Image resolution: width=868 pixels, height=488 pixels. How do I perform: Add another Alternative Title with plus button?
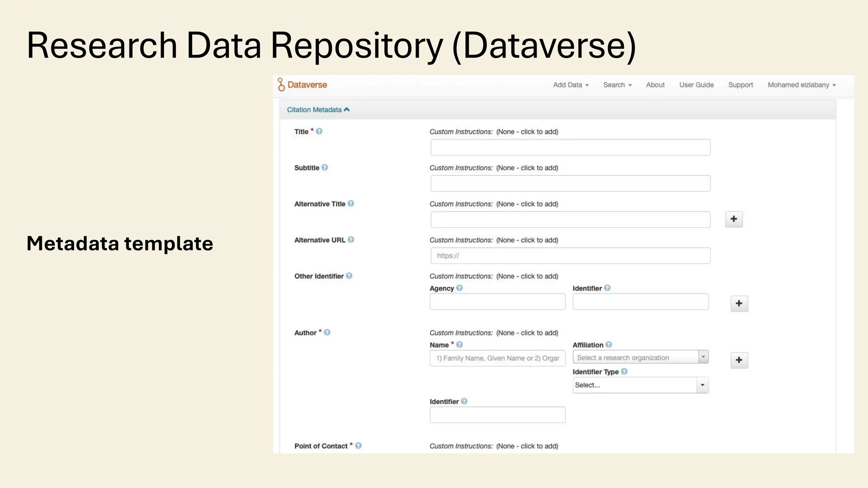pyautogui.click(x=734, y=219)
